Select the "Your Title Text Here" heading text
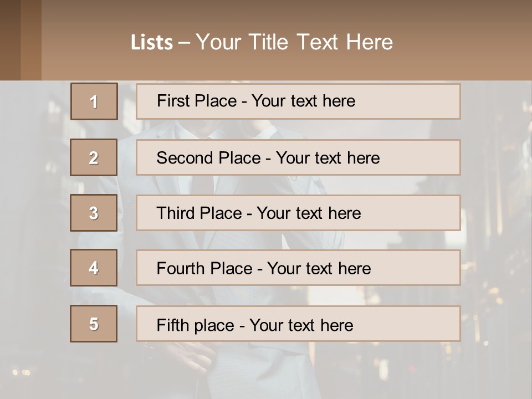The height and width of the screenshot is (399, 532). (x=294, y=42)
